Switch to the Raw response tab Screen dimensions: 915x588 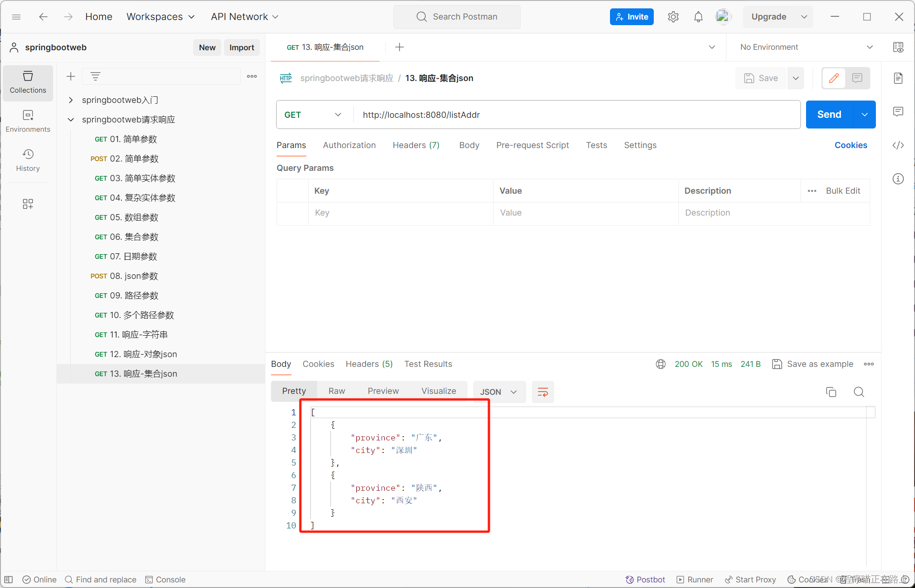(337, 391)
